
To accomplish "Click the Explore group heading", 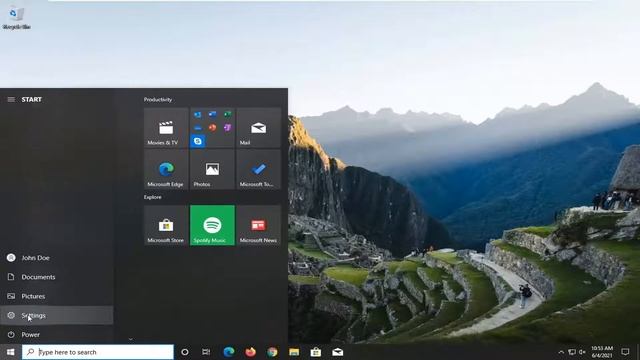I will tap(153, 197).
